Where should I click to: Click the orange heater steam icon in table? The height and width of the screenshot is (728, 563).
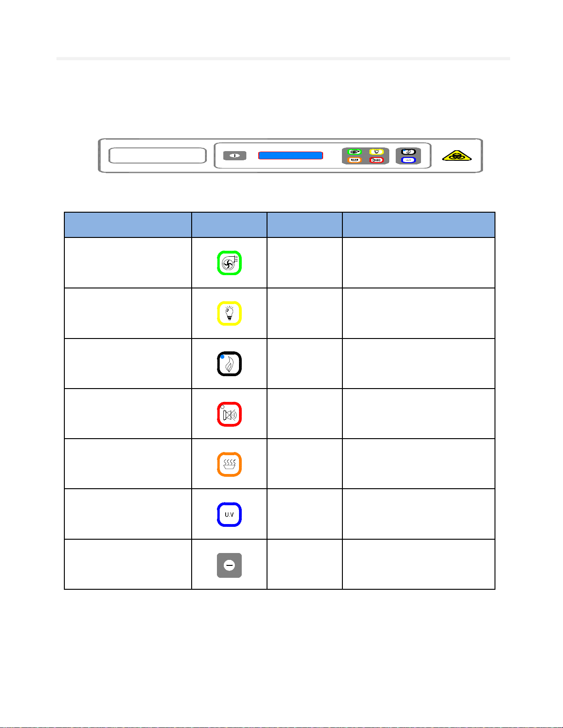[x=229, y=464]
